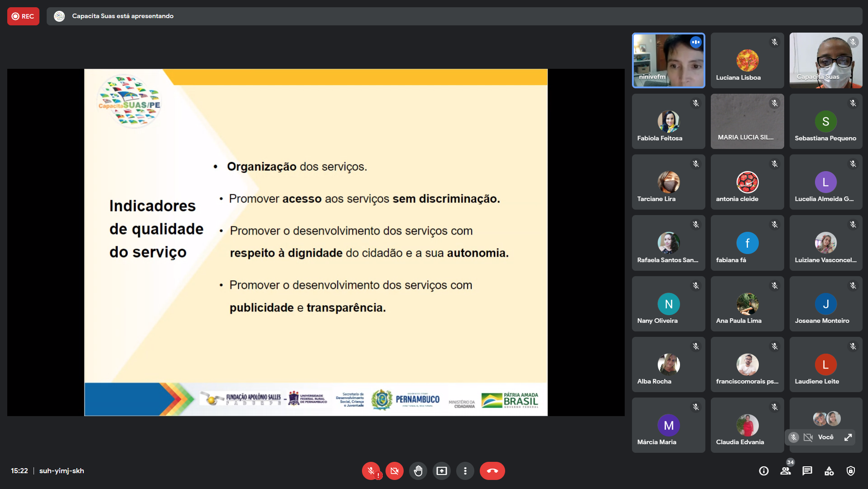Select the ninivefm video tile
868x489 pixels.
pos(668,60)
